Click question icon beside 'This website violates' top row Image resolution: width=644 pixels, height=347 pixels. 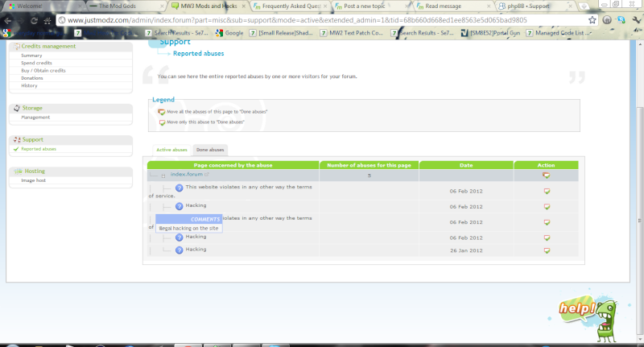coord(179,188)
